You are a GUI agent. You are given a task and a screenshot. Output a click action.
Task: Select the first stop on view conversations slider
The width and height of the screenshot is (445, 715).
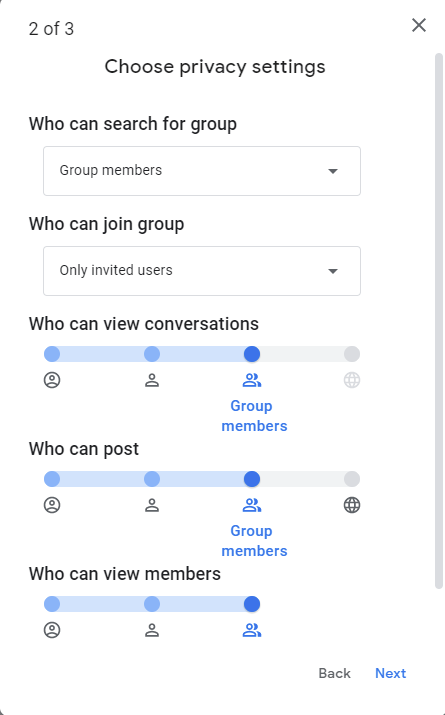click(x=52, y=354)
